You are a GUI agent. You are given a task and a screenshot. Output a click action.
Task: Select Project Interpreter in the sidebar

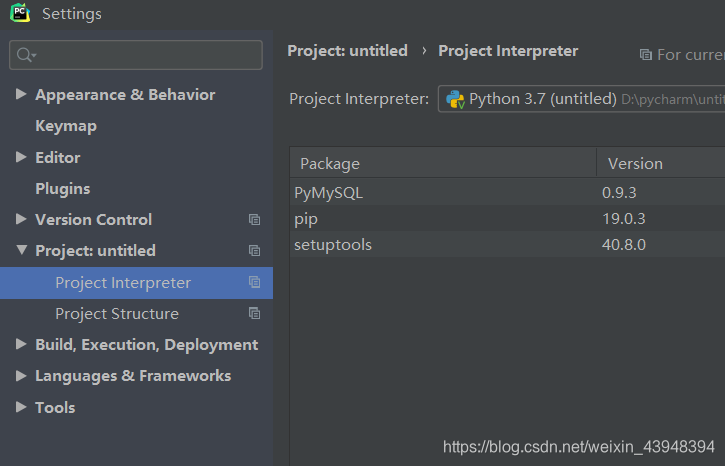[x=136, y=283]
